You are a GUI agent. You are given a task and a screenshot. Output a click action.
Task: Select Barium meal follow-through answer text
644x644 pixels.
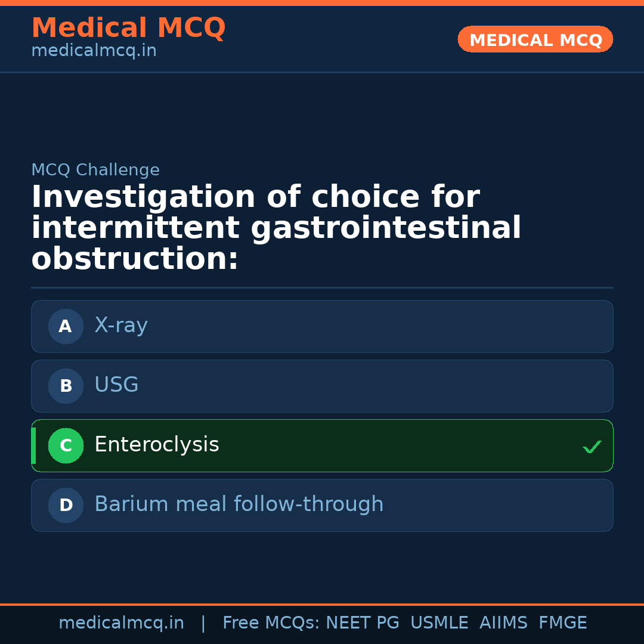239,504
